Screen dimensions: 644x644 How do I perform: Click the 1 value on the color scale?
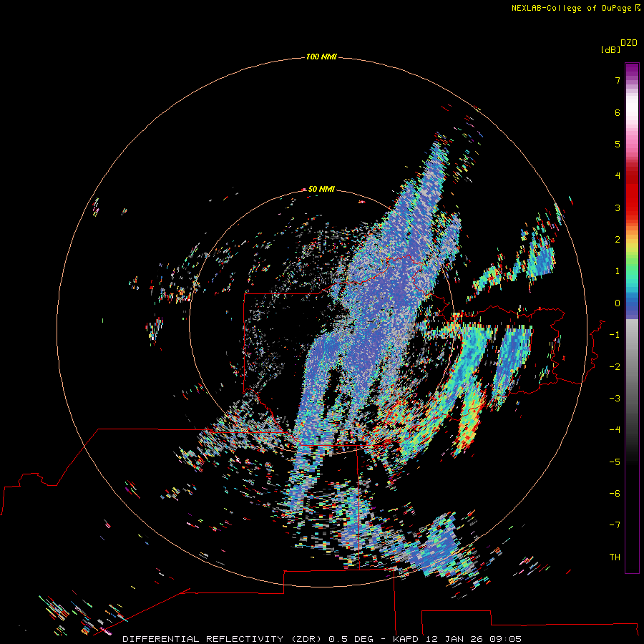click(x=618, y=271)
